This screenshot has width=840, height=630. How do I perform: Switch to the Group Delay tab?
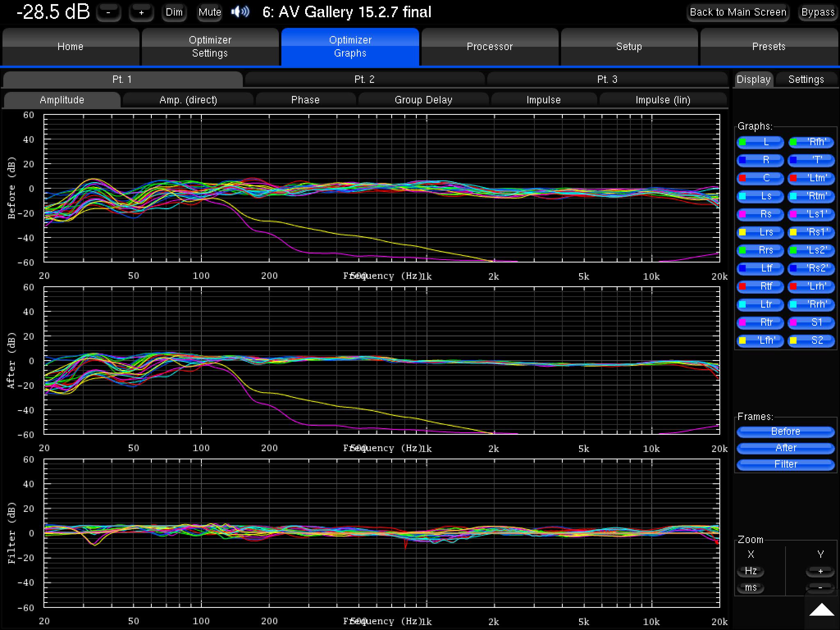pos(424,100)
